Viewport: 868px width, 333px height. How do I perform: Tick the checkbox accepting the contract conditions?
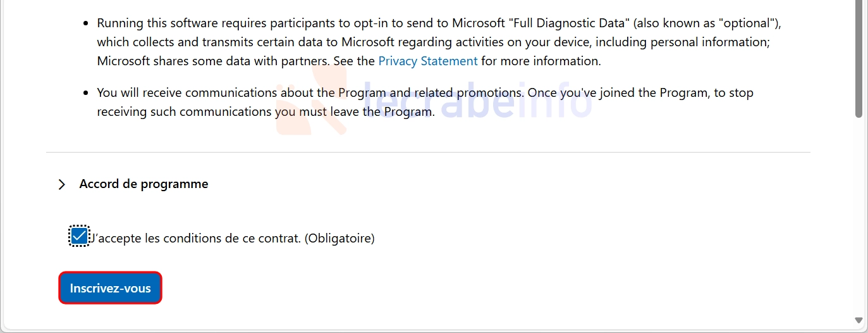[x=79, y=237]
